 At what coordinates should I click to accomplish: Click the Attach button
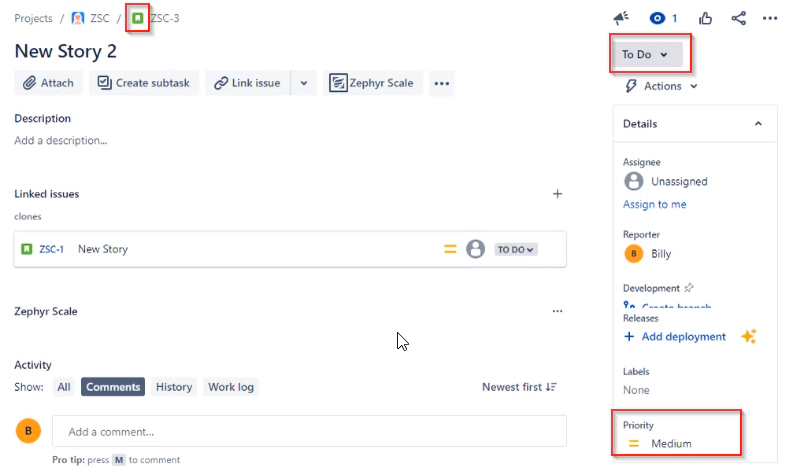click(48, 83)
